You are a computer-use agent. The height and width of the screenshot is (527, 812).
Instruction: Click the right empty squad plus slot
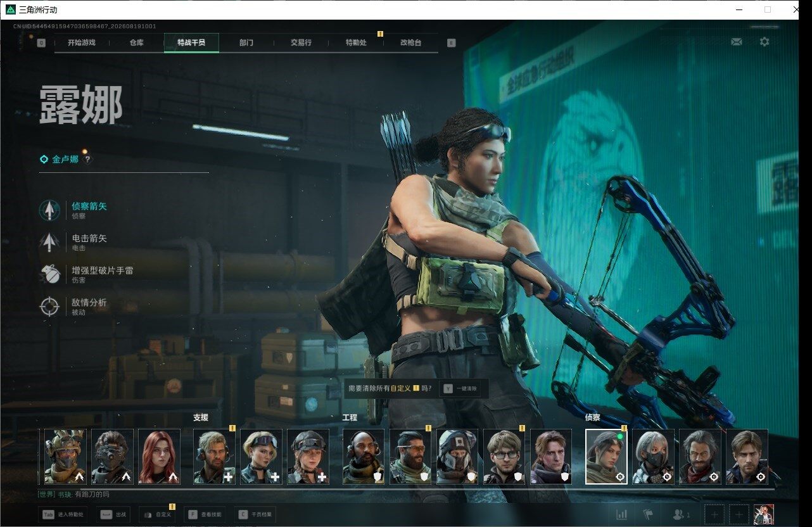point(739,514)
